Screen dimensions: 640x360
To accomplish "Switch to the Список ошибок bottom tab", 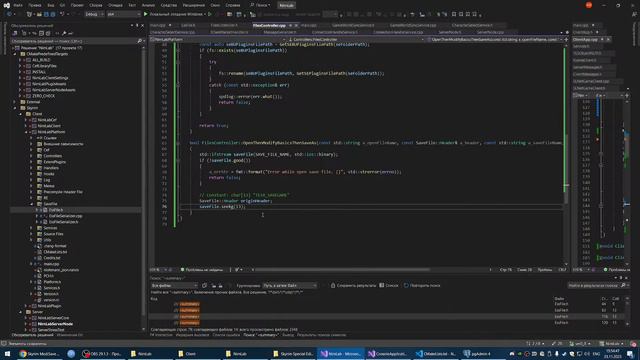I will (x=226, y=335).
